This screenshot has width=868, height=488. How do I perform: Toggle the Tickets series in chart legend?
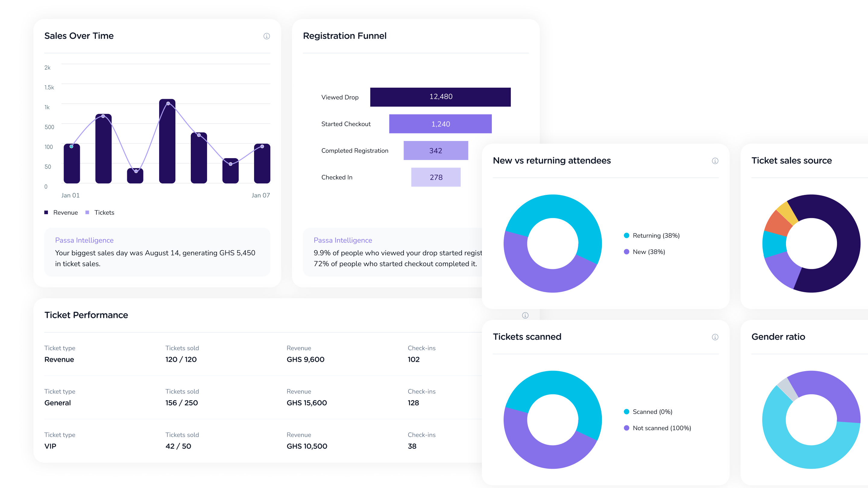(100, 212)
